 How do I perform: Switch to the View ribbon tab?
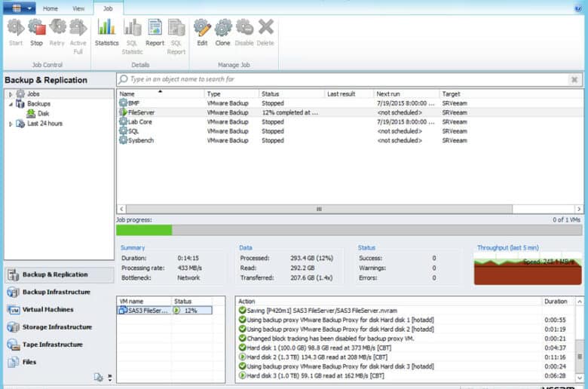(x=78, y=8)
